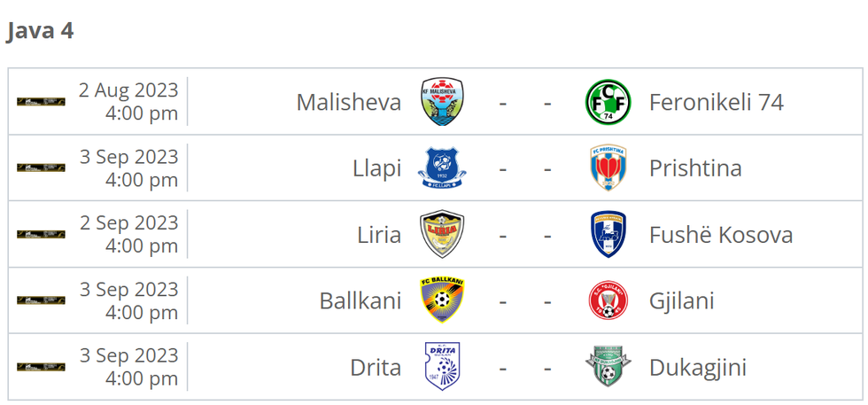Click the FC Drita club badge

pyautogui.click(x=442, y=367)
